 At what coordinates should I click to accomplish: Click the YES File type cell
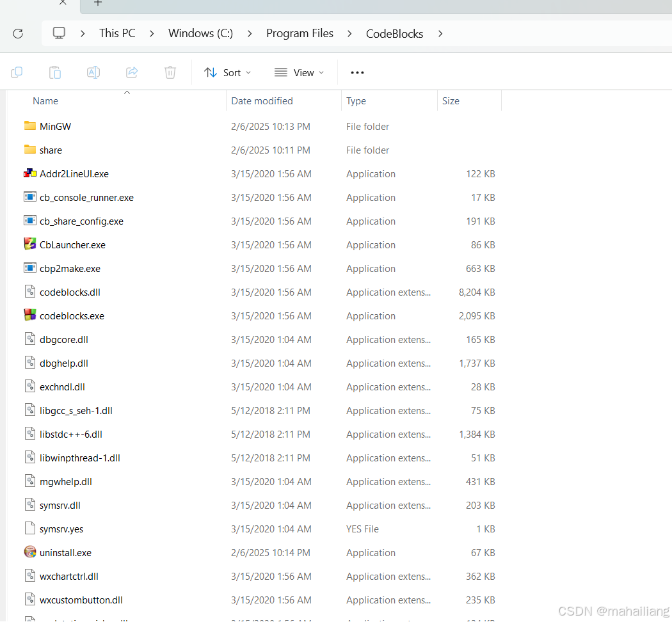(363, 529)
